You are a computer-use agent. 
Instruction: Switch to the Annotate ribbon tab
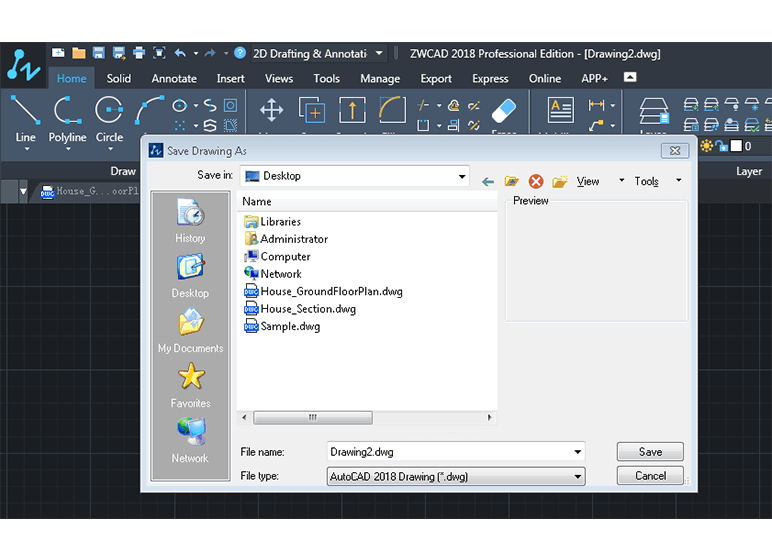174,78
